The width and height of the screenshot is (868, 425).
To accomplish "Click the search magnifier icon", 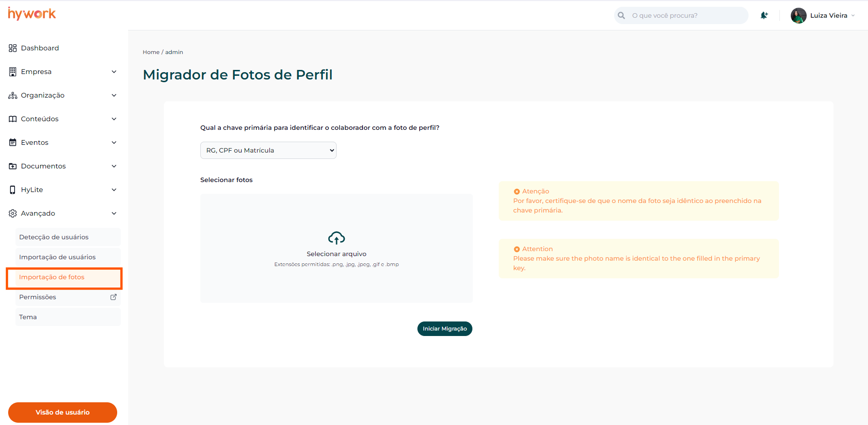I will pos(621,15).
